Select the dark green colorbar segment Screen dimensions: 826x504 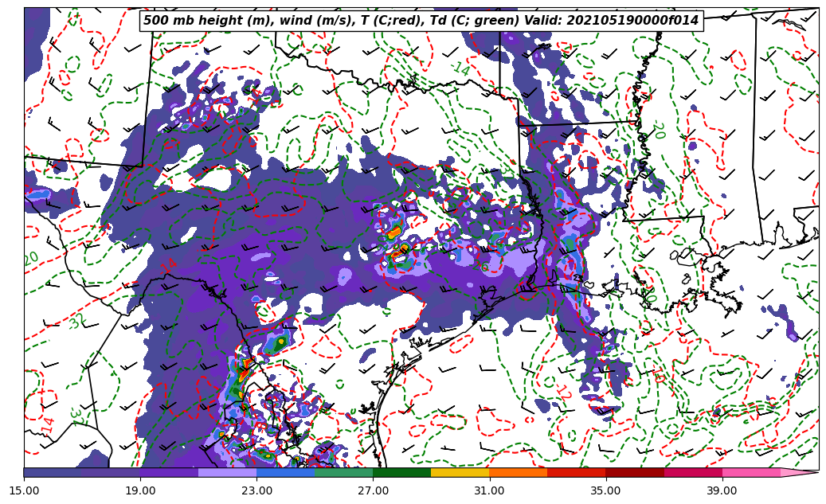[x=401, y=472]
